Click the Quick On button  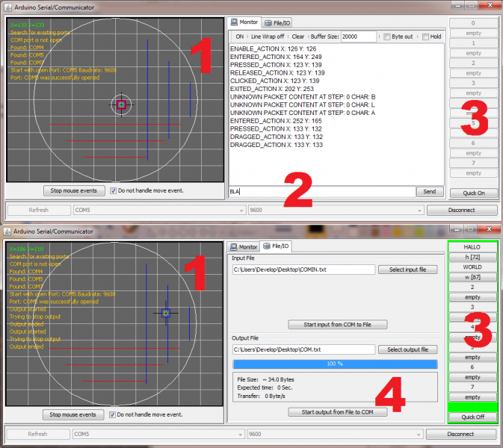point(474,193)
